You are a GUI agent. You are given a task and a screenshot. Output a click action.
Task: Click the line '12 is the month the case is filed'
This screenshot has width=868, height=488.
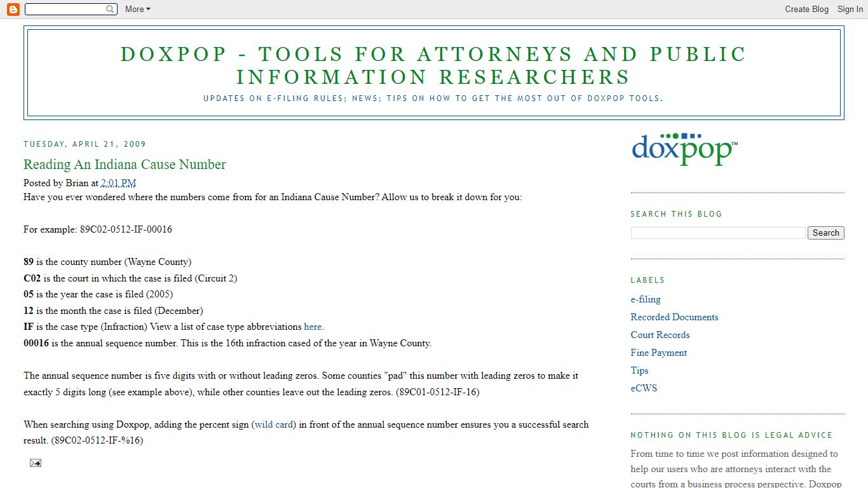(x=113, y=311)
